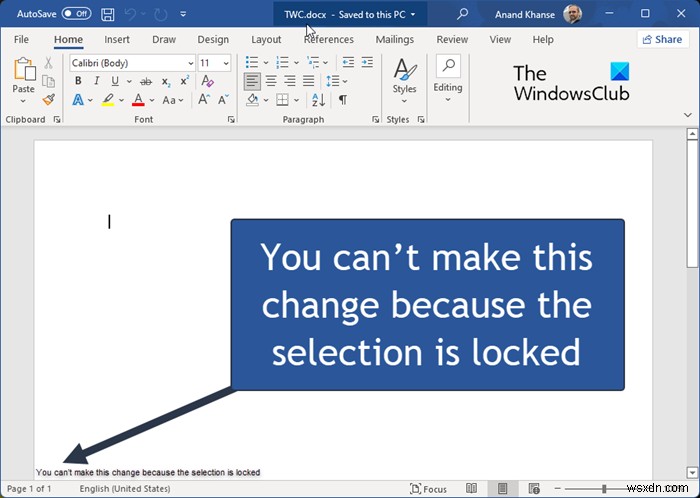Image resolution: width=700 pixels, height=498 pixels.
Task: Click the Borders grid icon
Action: click(x=282, y=100)
